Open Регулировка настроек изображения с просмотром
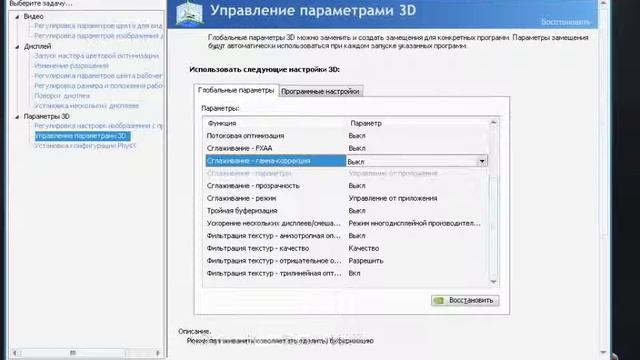This screenshot has width=640, height=360. (x=98, y=126)
